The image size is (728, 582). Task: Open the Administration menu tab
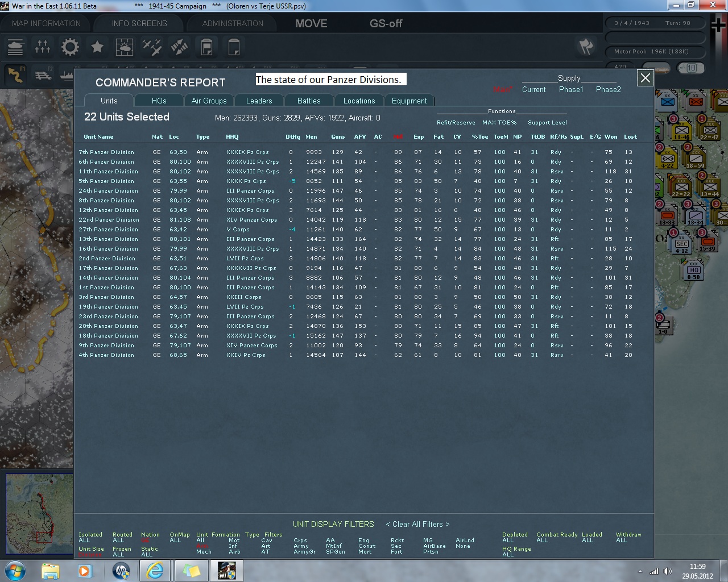pyautogui.click(x=233, y=23)
